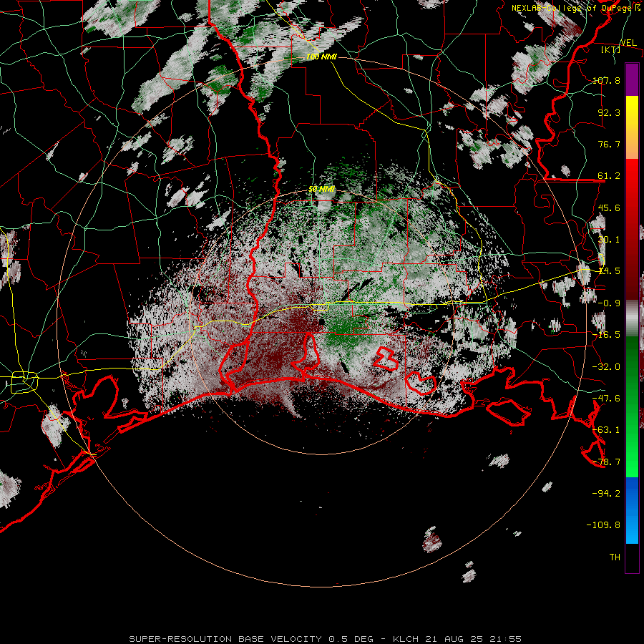Pick the purple segment of the velocity color bar
Viewport: 644px width, 644px height.
coord(632,79)
